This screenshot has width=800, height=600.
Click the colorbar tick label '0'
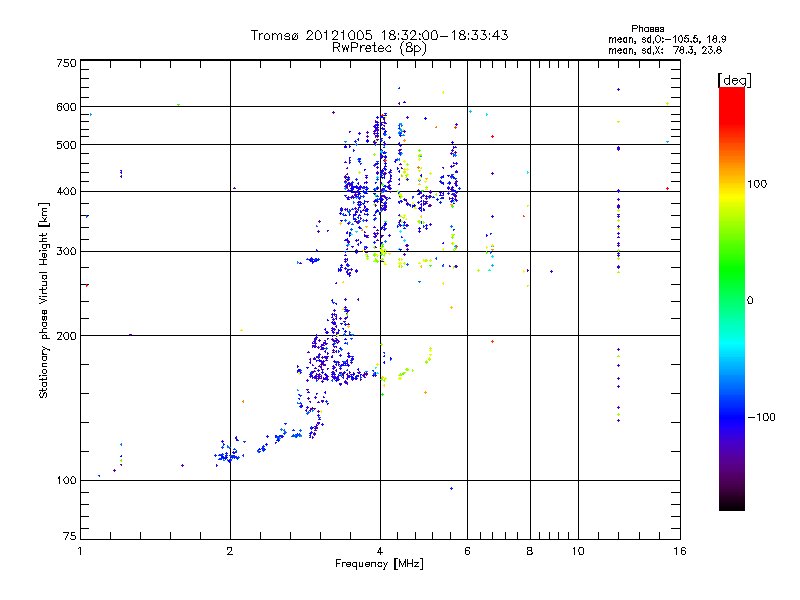click(x=750, y=301)
